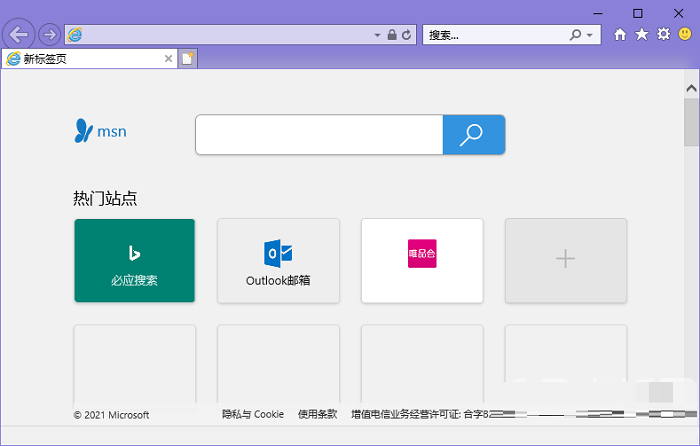Click the vertical scrollbar thumb
Image resolution: width=700 pixels, height=446 pixels.
tap(692, 122)
